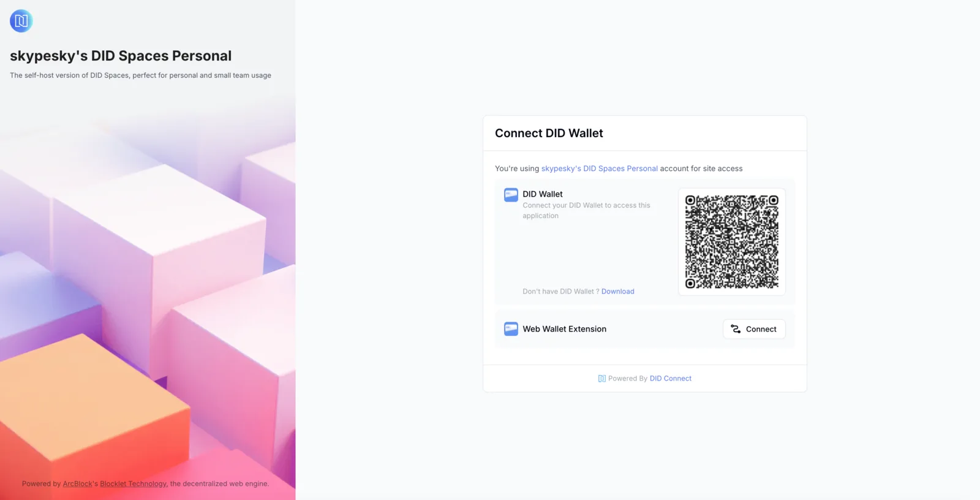Click the "Connect your DID Wallet to access" description
Screen dimensions: 980x500
[586, 211]
